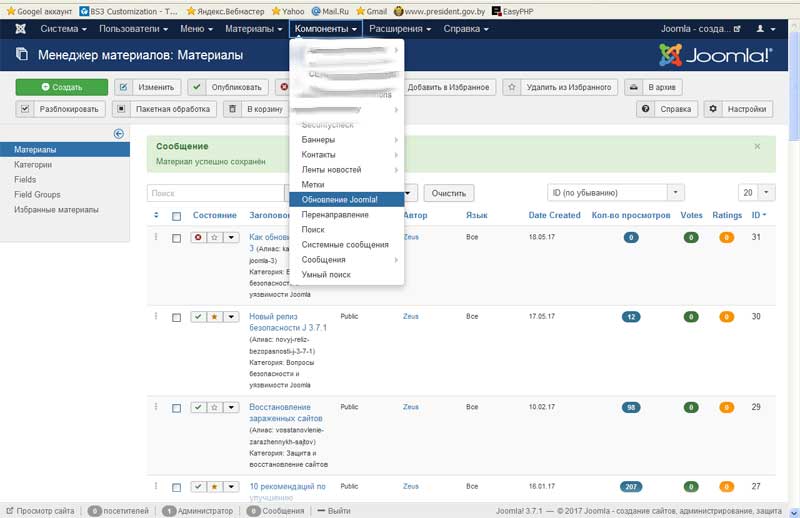This screenshot has width=800, height=518.
Task: Select Обновление Joomla! from Компоненты menu
Action: point(346,200)
